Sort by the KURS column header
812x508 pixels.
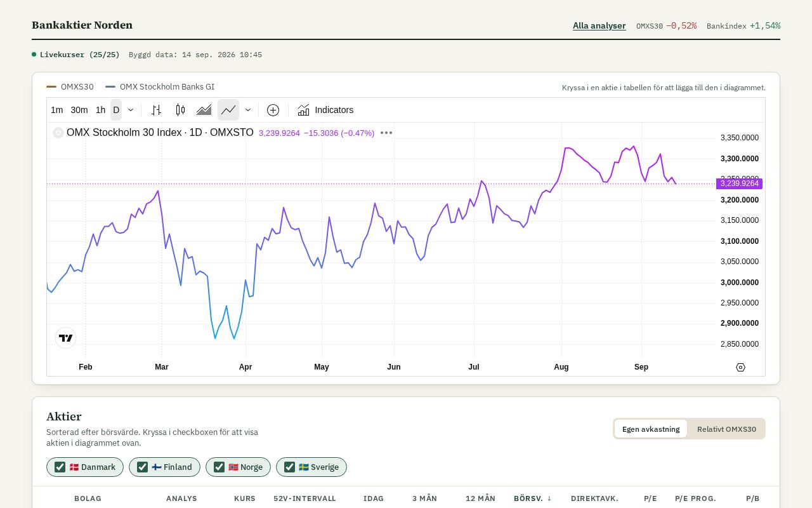[x=245, y=498]
